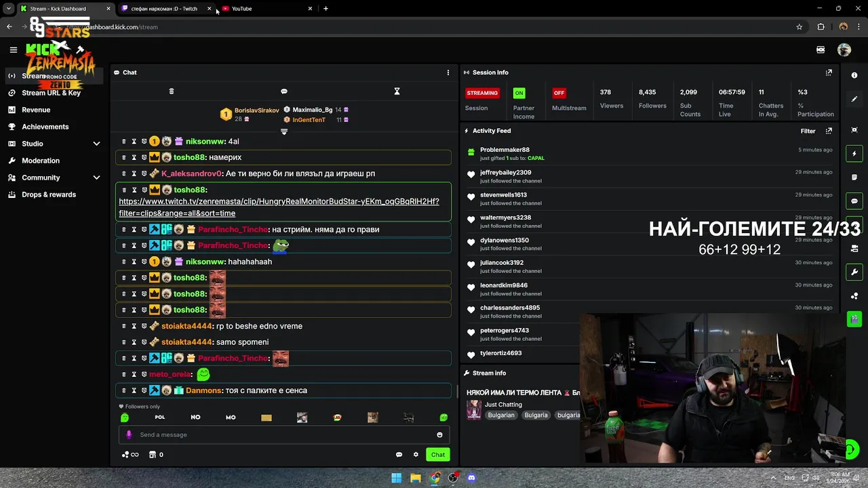Screen dimensions: 868x488
Task: Open Discord from taskbar
Action: pyautogui.click(x=472, y=478)
